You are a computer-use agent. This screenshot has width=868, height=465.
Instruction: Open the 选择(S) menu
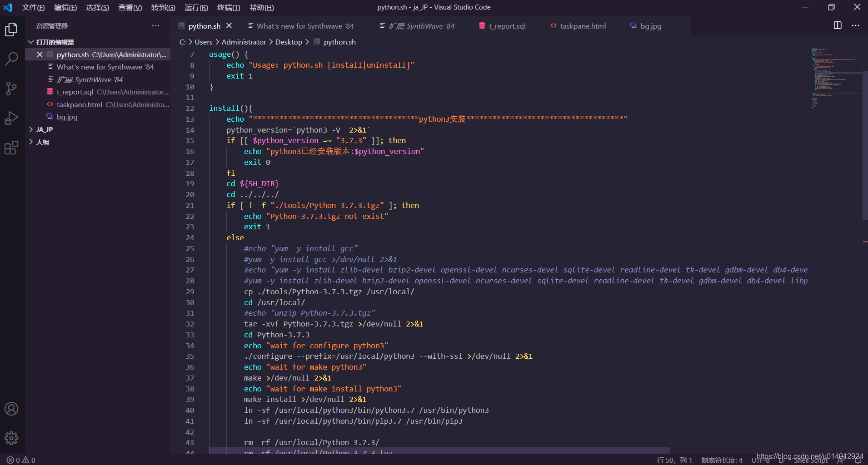97,7
